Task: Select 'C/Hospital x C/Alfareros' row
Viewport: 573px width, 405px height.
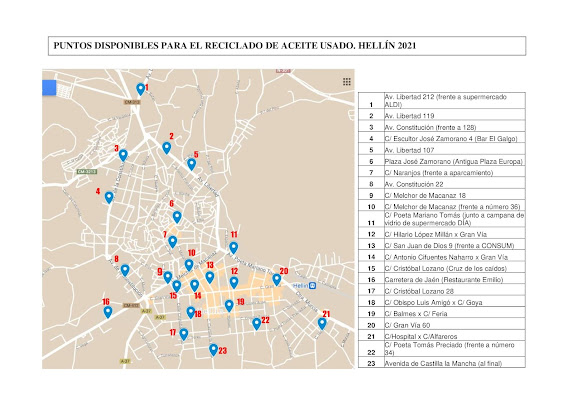Action: (x=442, y=336)
